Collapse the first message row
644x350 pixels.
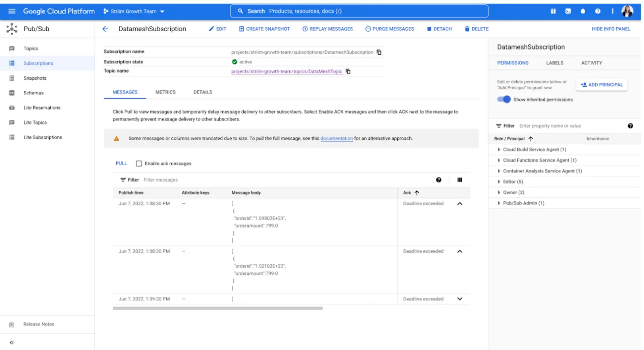[459, 204]
